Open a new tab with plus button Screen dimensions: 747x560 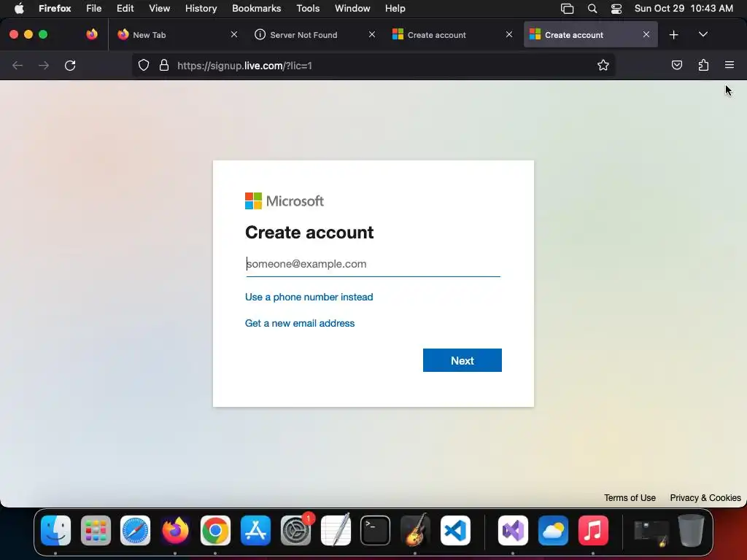(x=673, y=35)
